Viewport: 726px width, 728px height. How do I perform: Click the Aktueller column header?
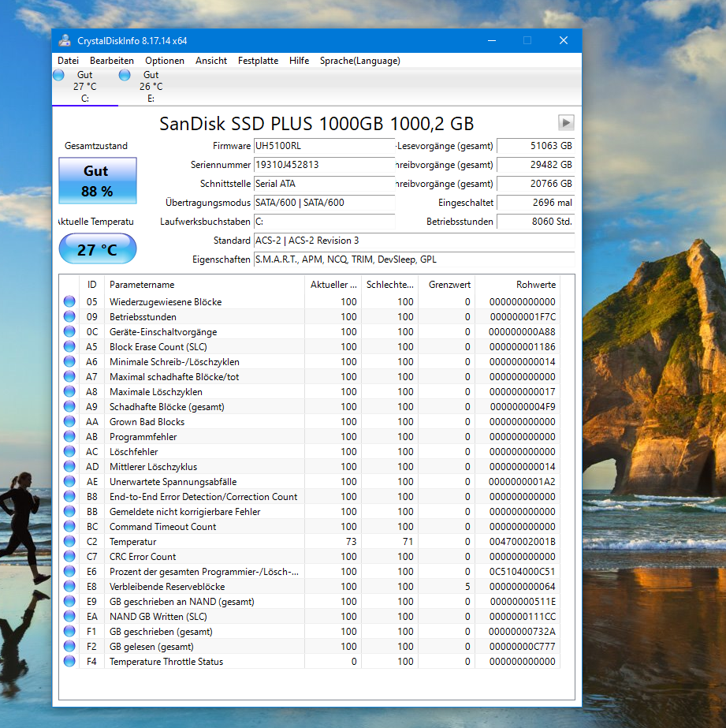[333, 285]
